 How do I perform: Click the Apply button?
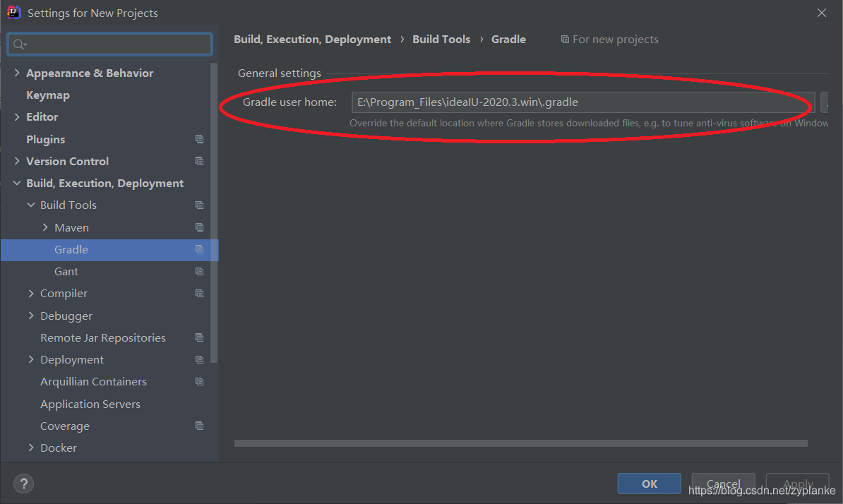pos(797,484)
